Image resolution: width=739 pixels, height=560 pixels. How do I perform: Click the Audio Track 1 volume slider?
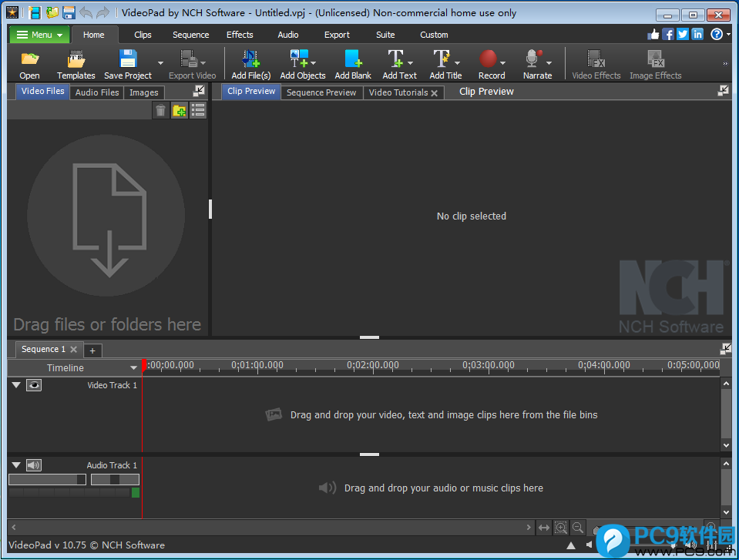[x=47, y=479]
